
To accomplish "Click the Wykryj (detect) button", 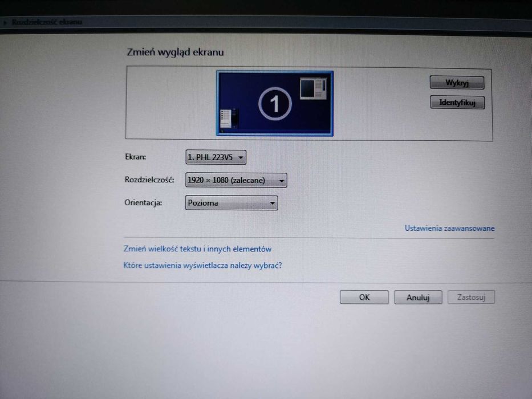I will (457, 83).
